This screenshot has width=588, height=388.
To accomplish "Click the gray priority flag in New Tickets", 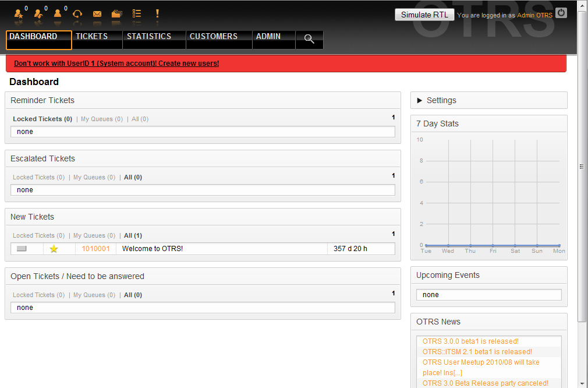I will click(22, 249).
